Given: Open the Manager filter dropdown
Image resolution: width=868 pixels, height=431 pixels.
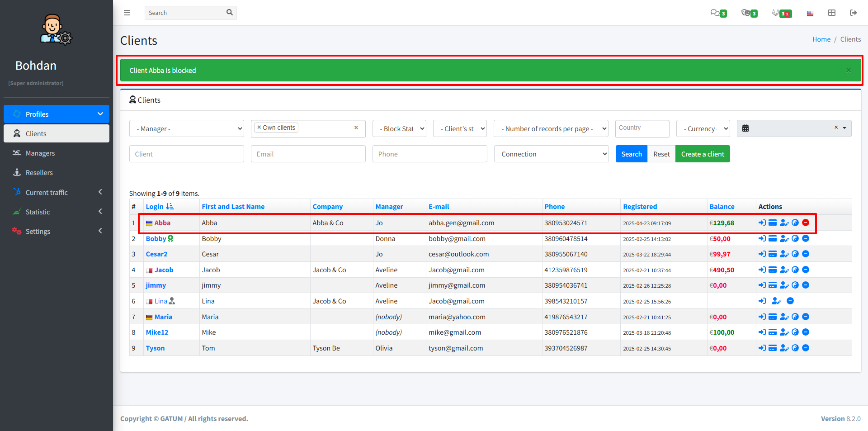Looking at the screenshot, I should (186, 128).
